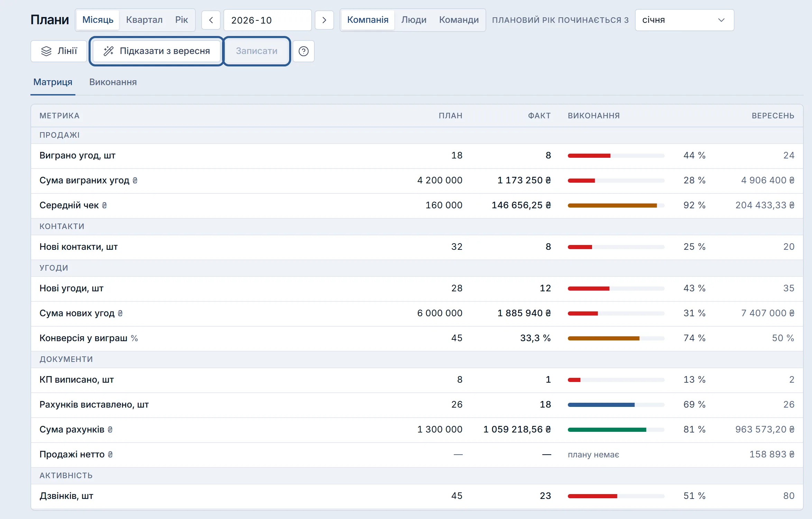Click progress bar for Виграно угод row
Viewport: 812px width, 519px height.
pyautogui.click(x=616, y=156)
